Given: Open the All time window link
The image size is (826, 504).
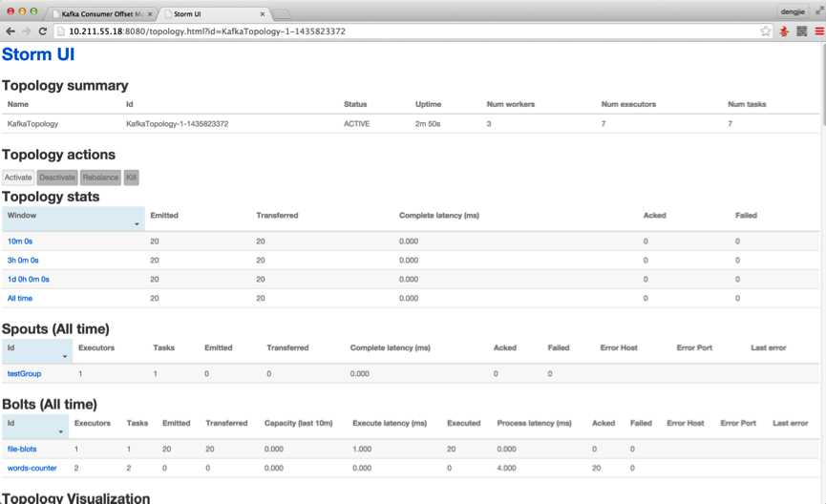Looking at the screenshot, I should 20,298.
